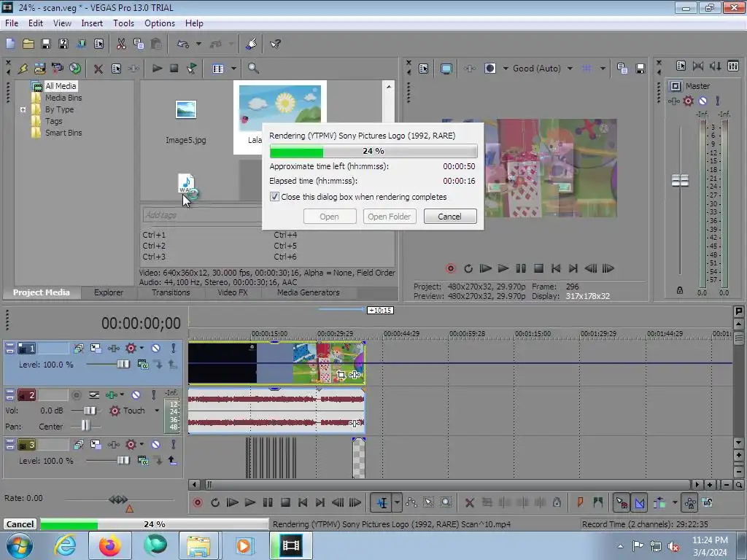Open the Tools menu

pos(123,23)
